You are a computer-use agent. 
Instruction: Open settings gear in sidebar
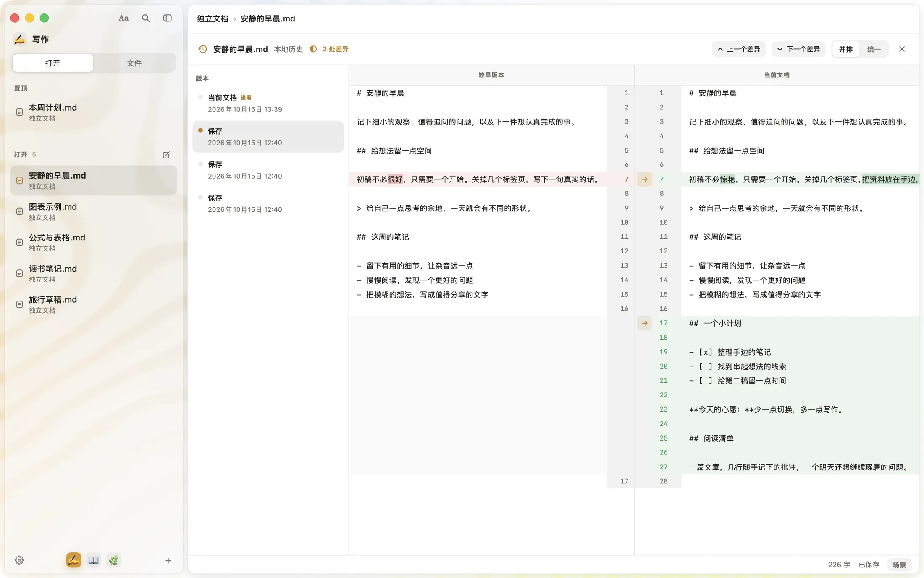coord(19,560)
